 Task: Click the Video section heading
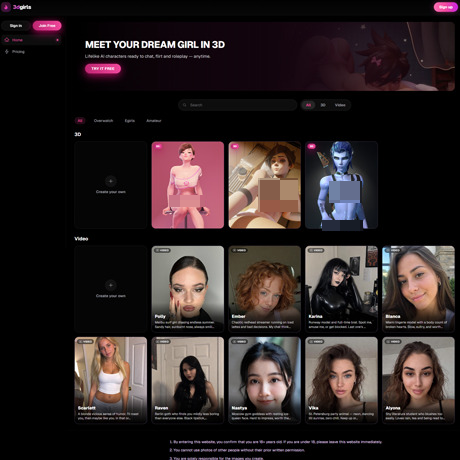point(81,239)
